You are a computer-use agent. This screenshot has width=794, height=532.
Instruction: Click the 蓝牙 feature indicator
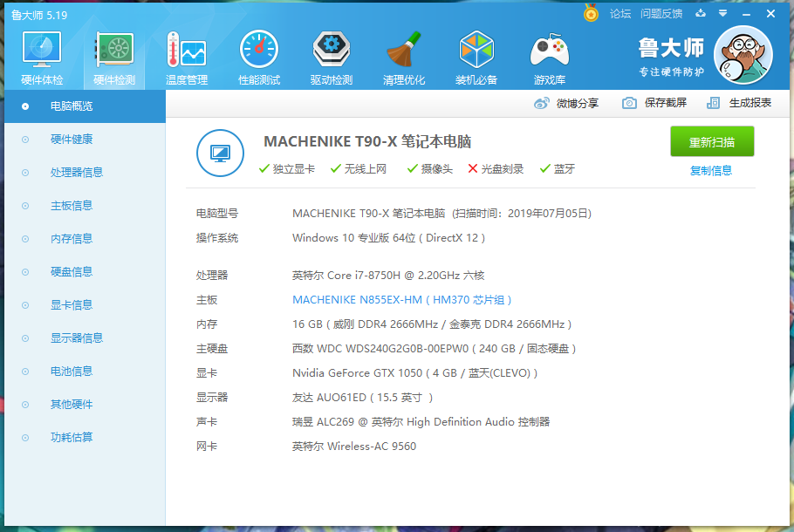[557, 168]
